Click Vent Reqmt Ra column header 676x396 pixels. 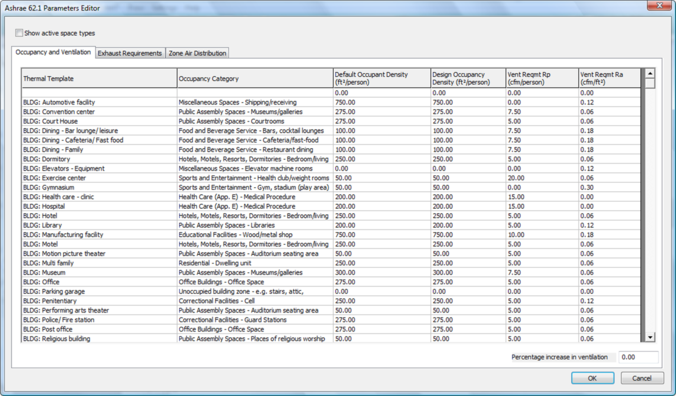pyautogui.click(x=610, y=78)
